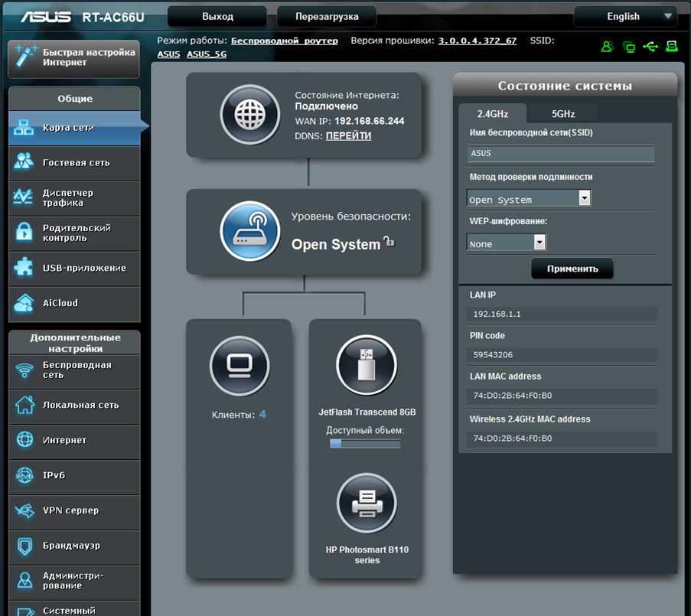The height and width of the screenshot is (616, 691).
Task: Click the green USB status icon in header
Action: [650, 46]
